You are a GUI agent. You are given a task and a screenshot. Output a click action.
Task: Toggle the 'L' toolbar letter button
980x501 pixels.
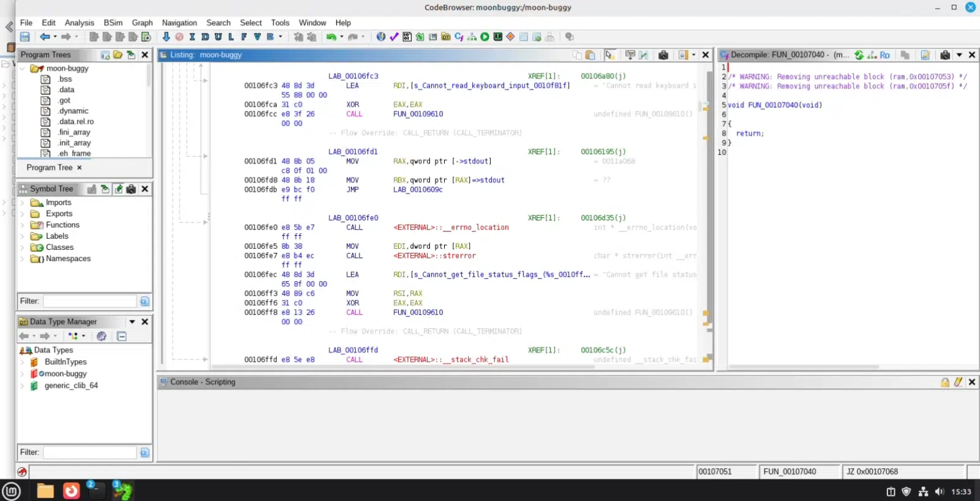click(x=231, y=37)
